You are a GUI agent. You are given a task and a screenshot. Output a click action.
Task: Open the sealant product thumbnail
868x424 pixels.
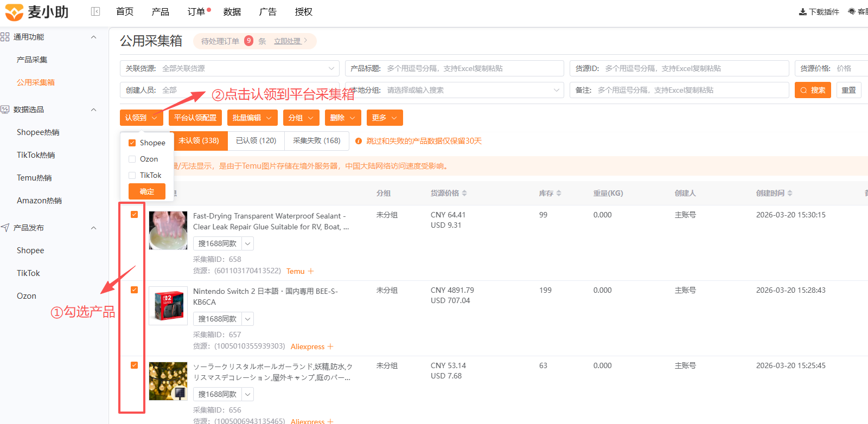[x=168, y=230]
